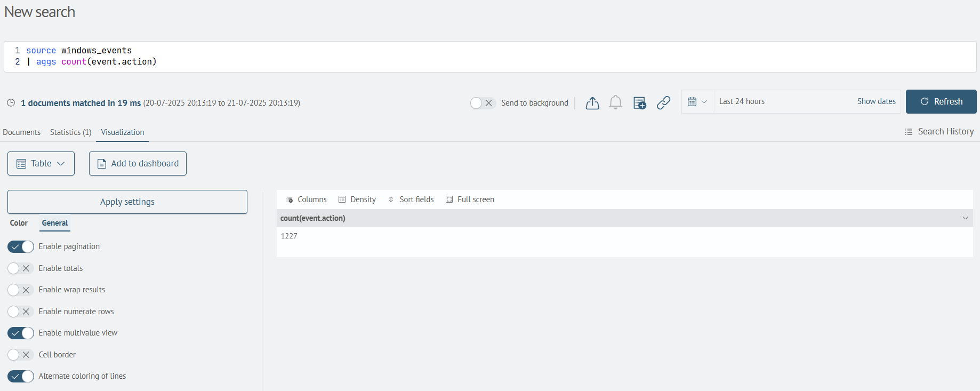Click the Refresh button
980x391 pixels.
[x=941, y=101]
